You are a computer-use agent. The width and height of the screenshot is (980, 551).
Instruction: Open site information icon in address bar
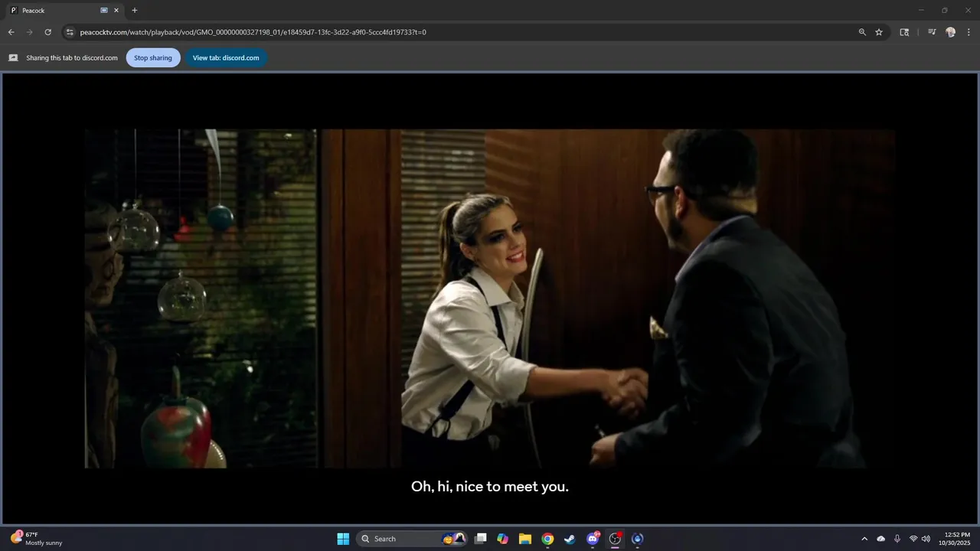[70, 32]
